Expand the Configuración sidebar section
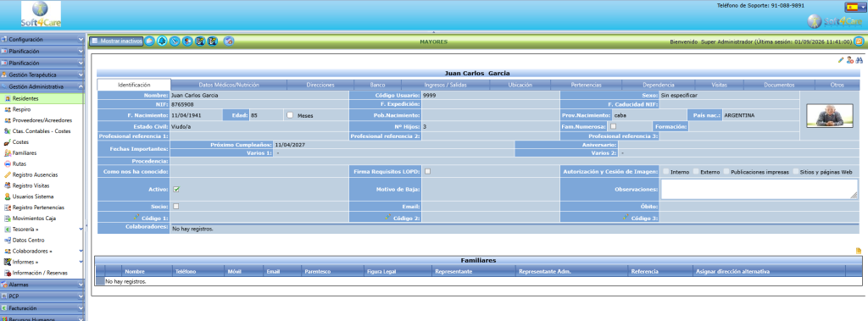 (x=42, y=39)
